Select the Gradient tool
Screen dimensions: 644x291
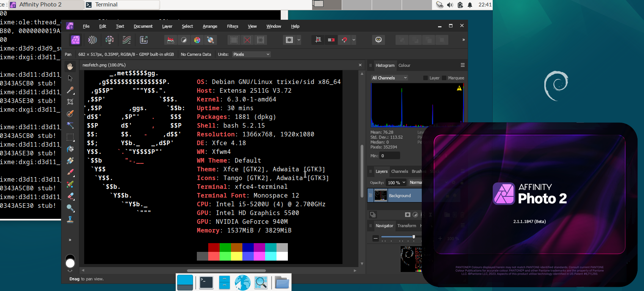pyautogui.click(x=70, y=161)
